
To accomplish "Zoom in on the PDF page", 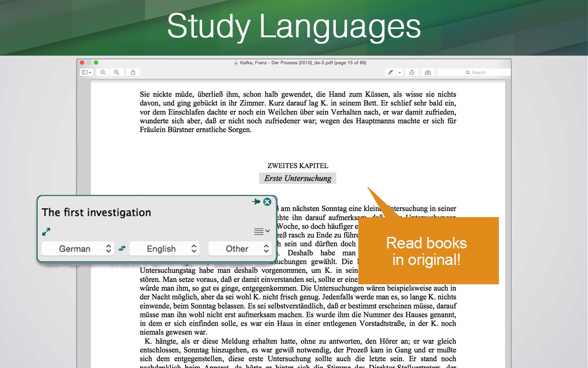I will coord(117,72).
